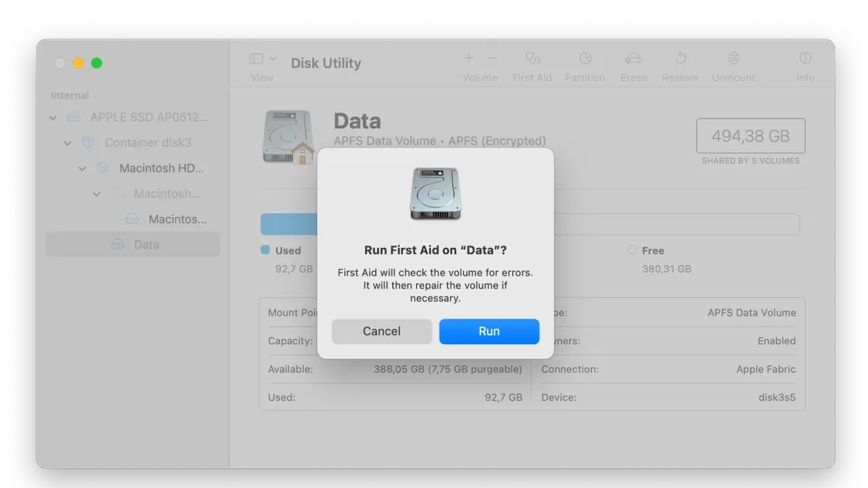
Task: Click the storage usage bar
Action: (530, 223)
